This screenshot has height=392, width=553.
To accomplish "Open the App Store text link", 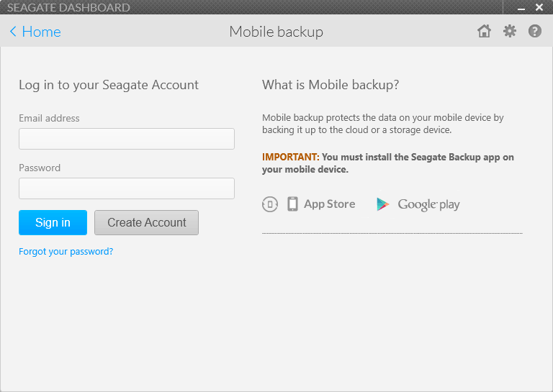I will pos(329,204).
